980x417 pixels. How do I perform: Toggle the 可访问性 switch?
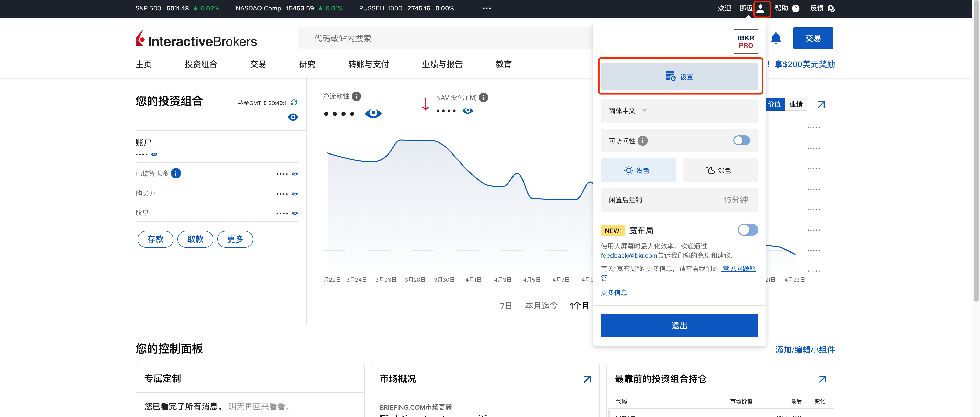tap(741, 140)
